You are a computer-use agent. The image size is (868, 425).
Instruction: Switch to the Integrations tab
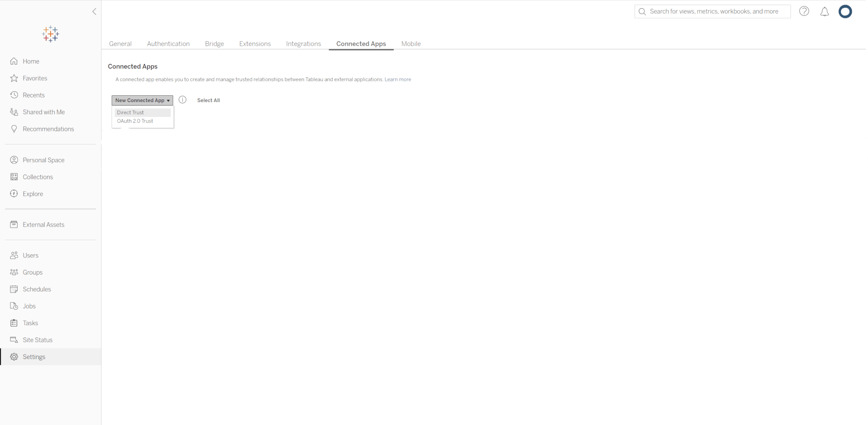coord(303,44)
